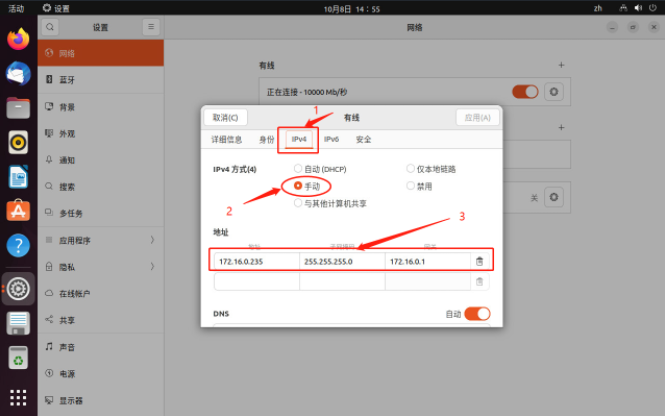Click trash icon of the empty address row
The width and height of the screenshot is (665, 416).
point(480,282)
